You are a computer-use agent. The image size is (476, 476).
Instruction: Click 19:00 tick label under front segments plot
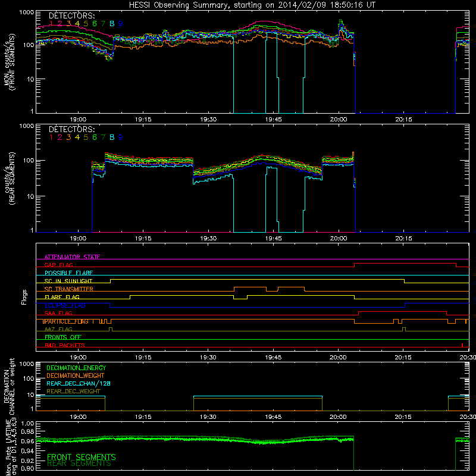(78, 120)
